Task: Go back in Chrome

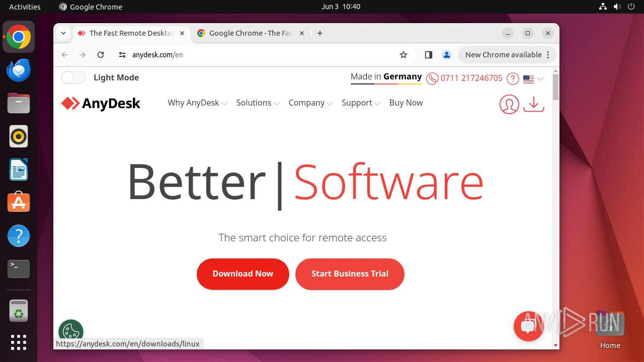Action: (64, 55)
